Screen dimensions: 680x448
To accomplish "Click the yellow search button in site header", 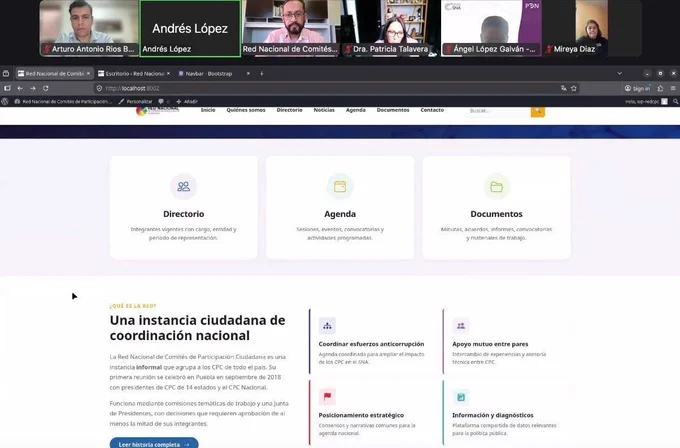I will click(538, 111).
